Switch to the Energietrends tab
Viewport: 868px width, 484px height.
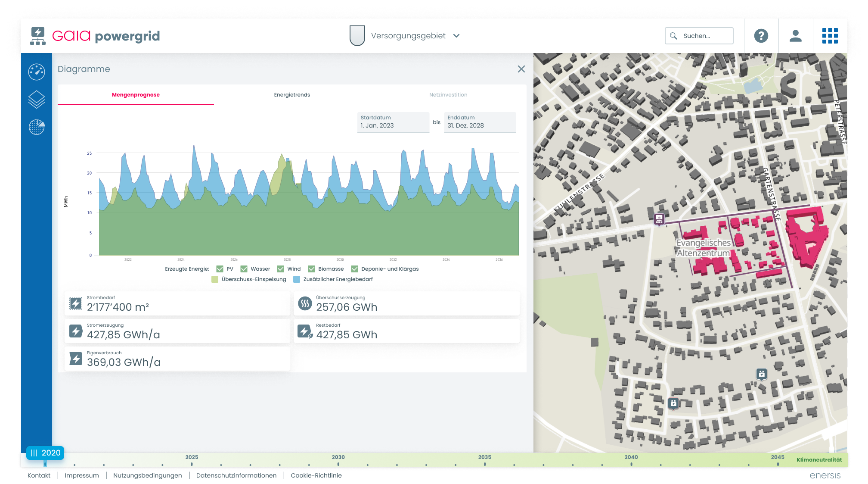292,95
